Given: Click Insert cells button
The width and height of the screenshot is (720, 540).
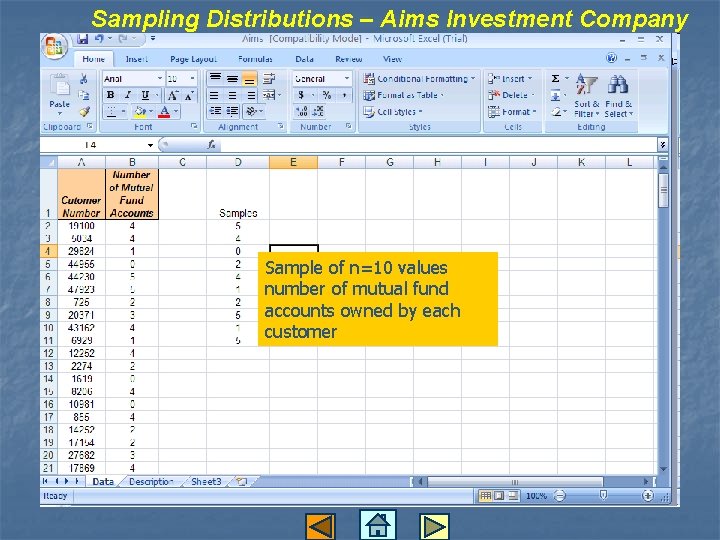Looking at the screenshot, I should pyautogui.click(x=510, y=79).
